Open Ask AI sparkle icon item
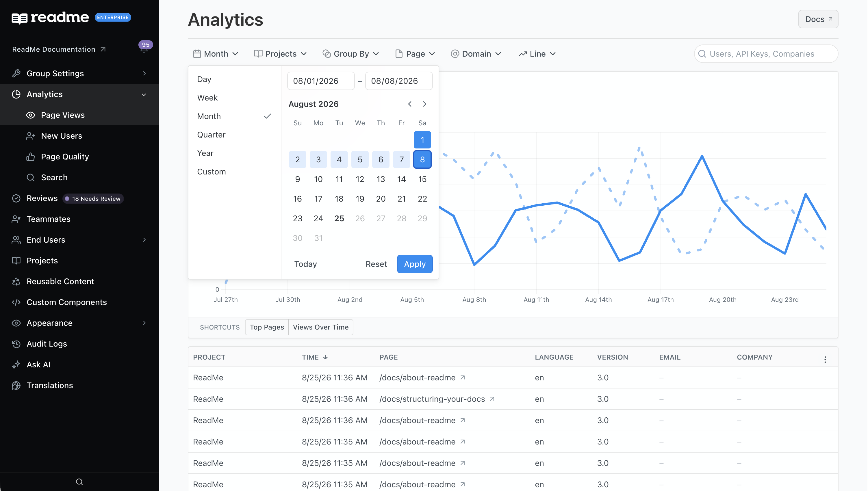This screenshot has height=491, width=868. click(x=16, y=364)
